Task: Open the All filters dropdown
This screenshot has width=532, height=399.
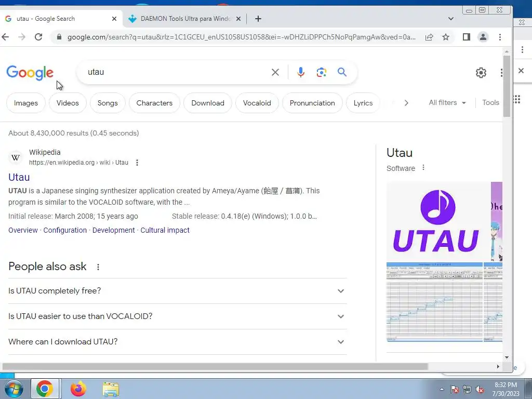Action: [x=447, y=102]
